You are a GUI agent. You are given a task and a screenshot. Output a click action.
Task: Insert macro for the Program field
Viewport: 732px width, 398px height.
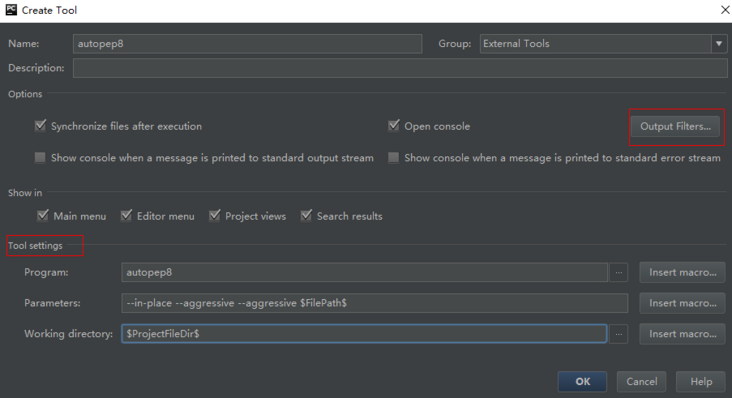point(683,272)
